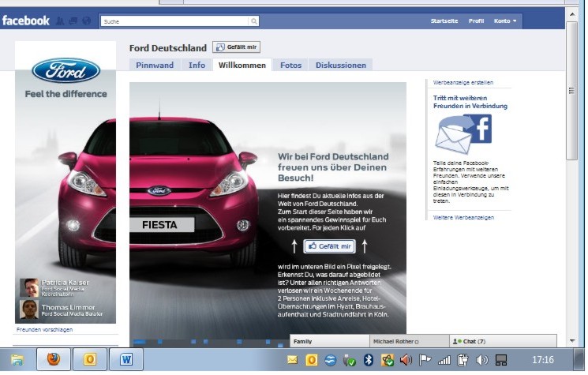Open the Family chat tab
Image resolution: width=588 pixels, height=375 pixels.
click(x=330, y=341)
